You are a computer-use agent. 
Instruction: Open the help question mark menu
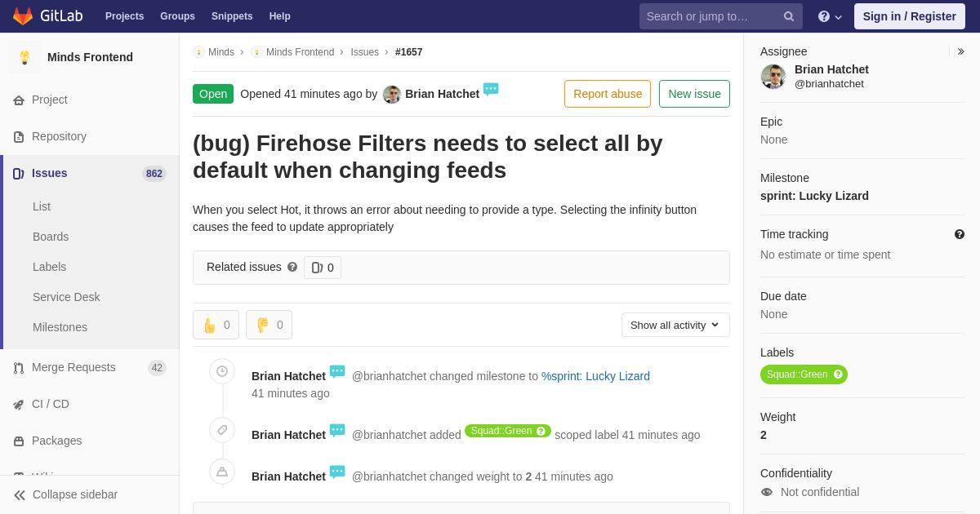(830, 16)
